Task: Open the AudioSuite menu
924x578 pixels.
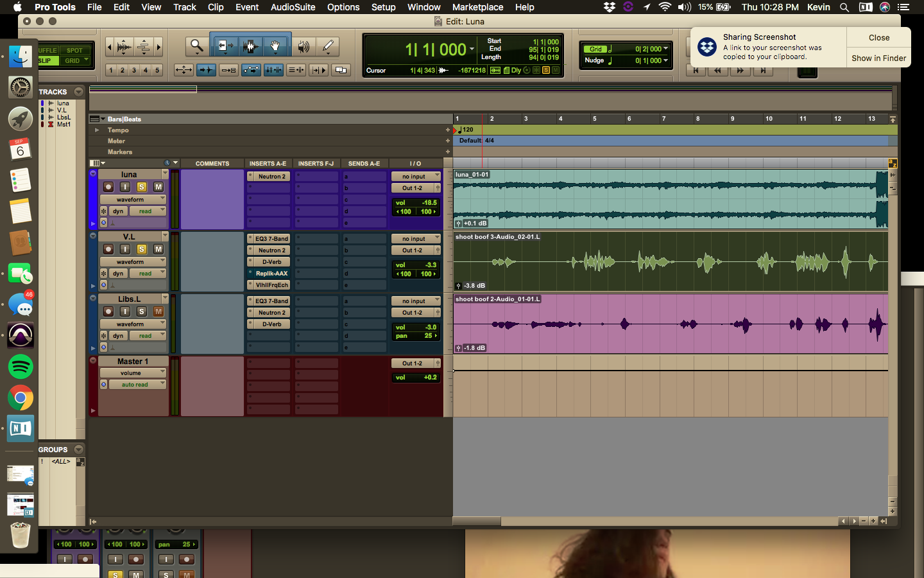Action: (293, 7)
